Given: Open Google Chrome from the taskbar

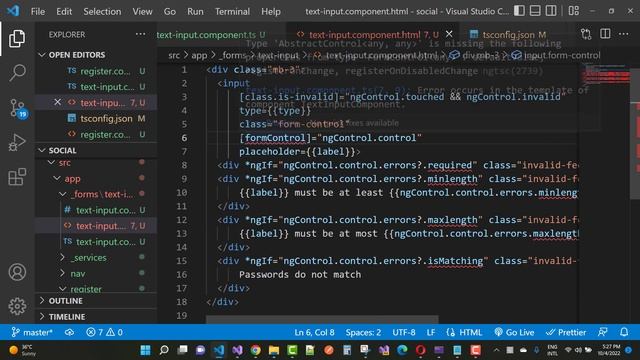Looking at the screenshot, I should [256, 350].
